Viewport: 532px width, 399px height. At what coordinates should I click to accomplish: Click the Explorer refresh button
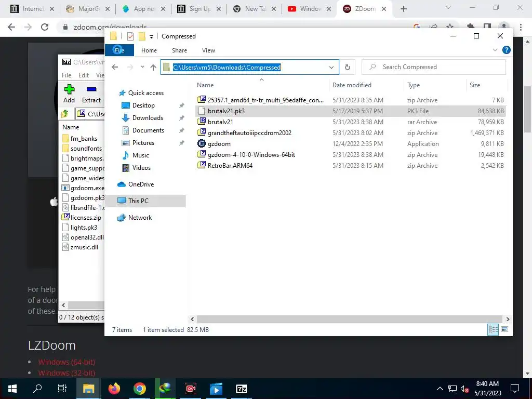coord(348,67)
